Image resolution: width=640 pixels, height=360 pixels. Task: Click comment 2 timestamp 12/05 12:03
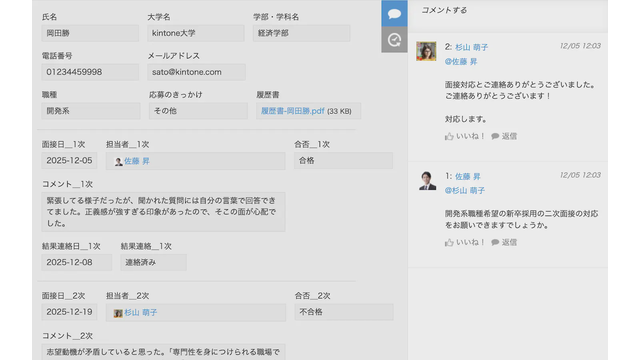[x=580, y=46]
